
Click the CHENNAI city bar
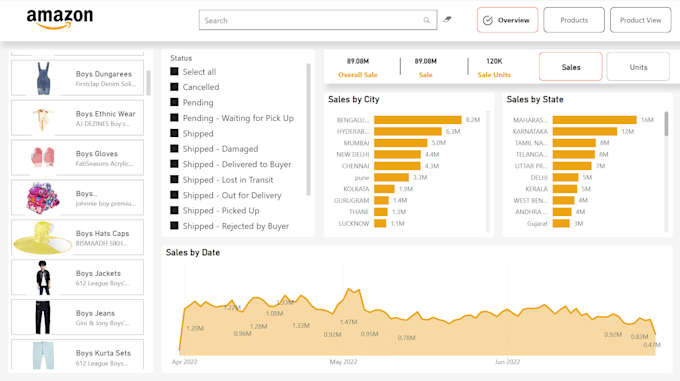pyautogui.click(x=397, y=166)
